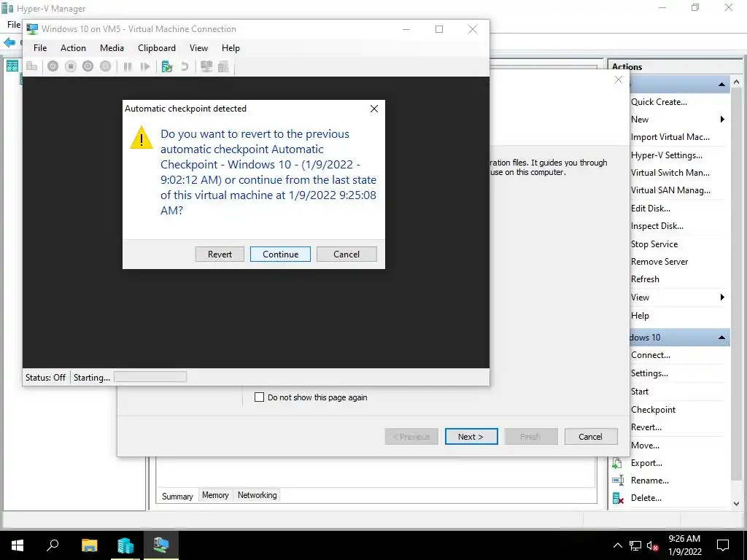Viewport: 747px width, 560px height.
Task: Click Quick Create in Actions pane
Action: pyautogui.click(x=659, y=102)
